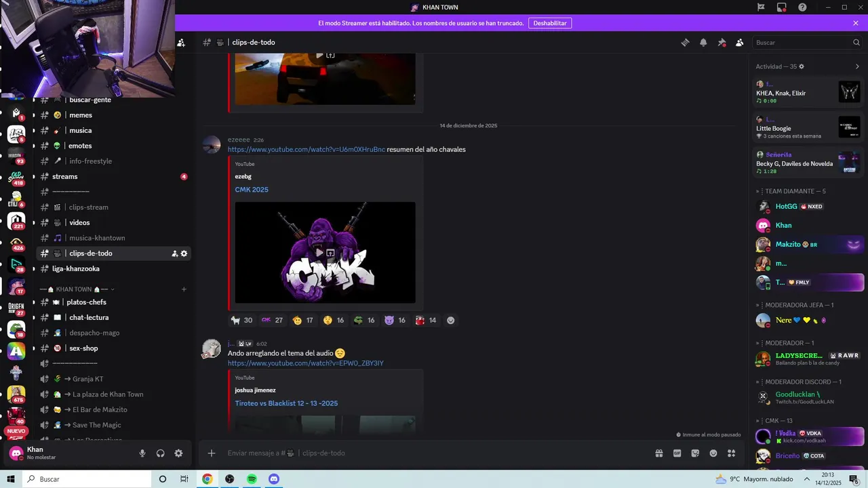Open HotGG member in member list

tap(810, 207)
